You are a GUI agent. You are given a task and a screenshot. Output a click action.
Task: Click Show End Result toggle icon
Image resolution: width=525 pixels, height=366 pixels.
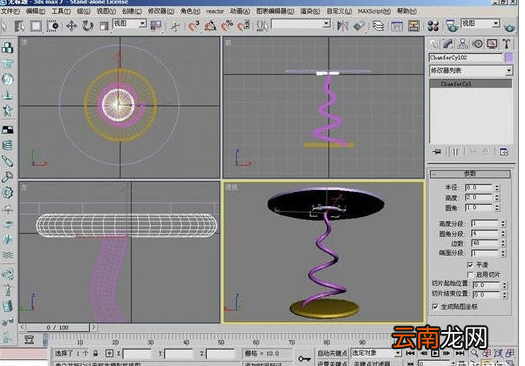tap(455, 152)
